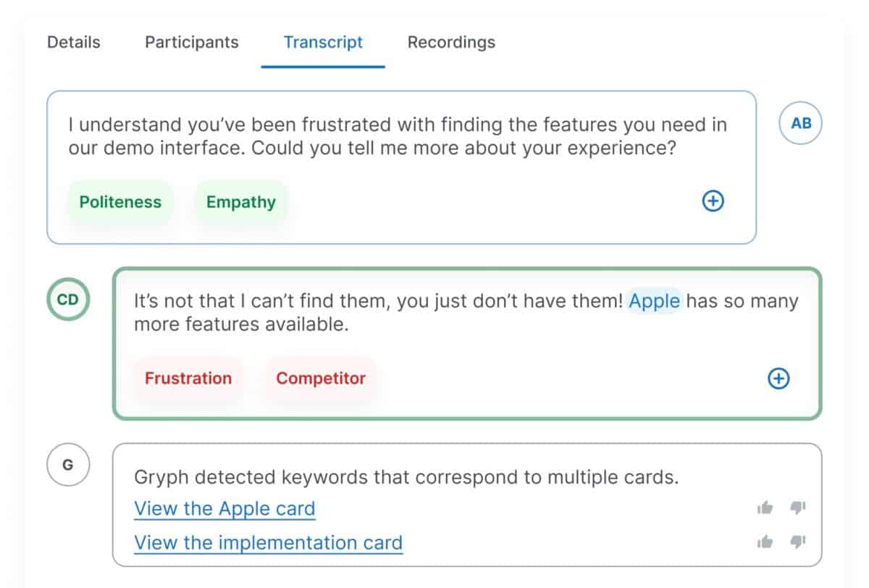Click the AB participant avatar
This screenshot has height=588, width=869.
point(801,123)
